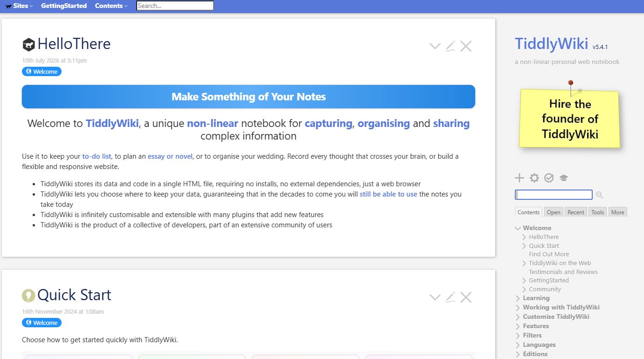Click the save wiki checkmark icon
Screen dimensions: 644x359
pyautogui.click(x=549, y=178)
